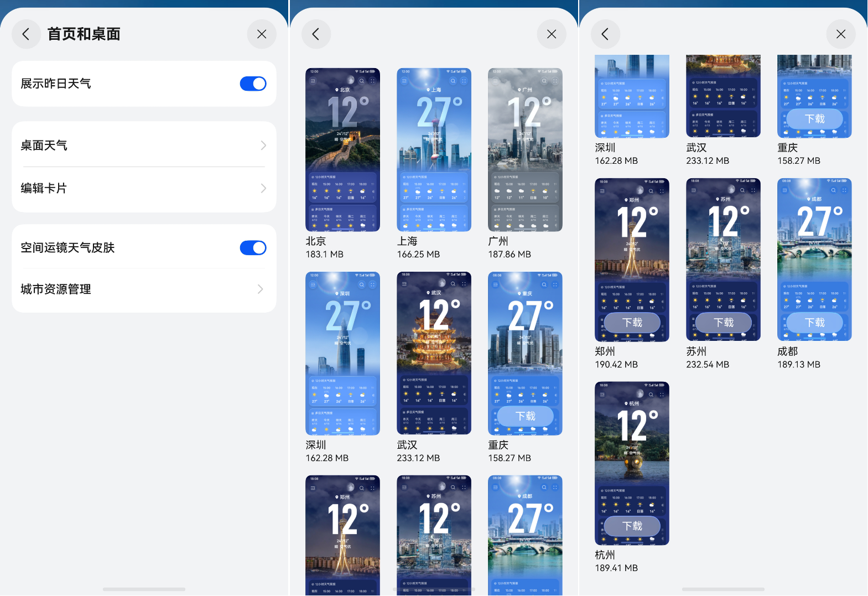
Task: Click the 189.13 MB size label
Action: (x=799, y=365)
